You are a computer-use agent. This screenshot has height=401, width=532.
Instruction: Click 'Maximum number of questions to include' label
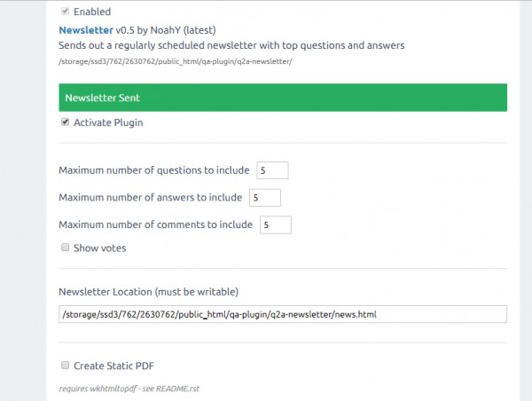(x=154, y=170)
